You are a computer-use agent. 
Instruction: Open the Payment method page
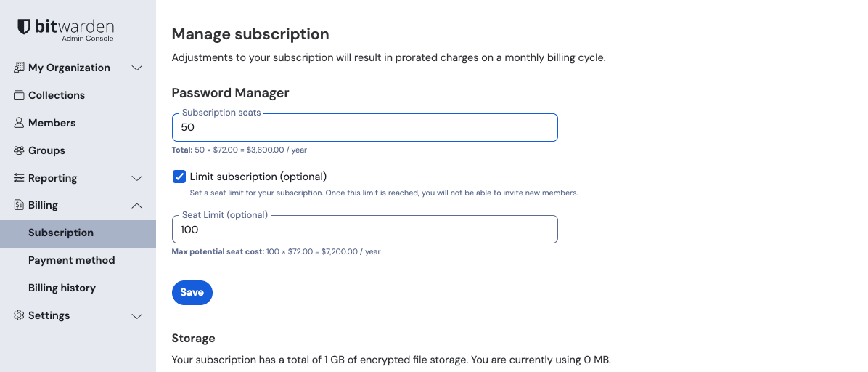click(71, 260)
